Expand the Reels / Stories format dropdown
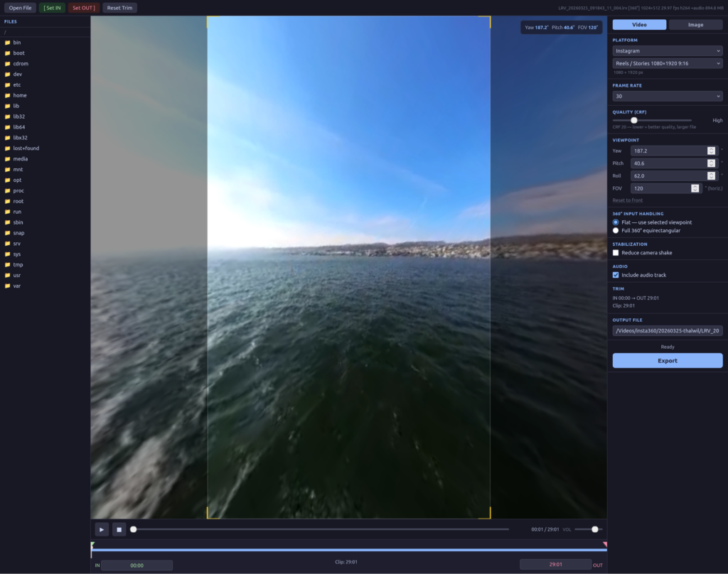This screenshot has width=728, height=574. [x=668, y=63]
